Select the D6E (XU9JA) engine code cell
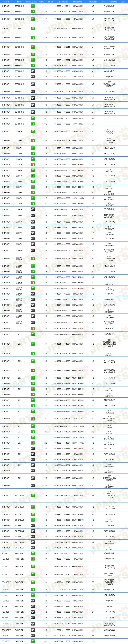This screenshot has height=644, width=128. (109, 406)
